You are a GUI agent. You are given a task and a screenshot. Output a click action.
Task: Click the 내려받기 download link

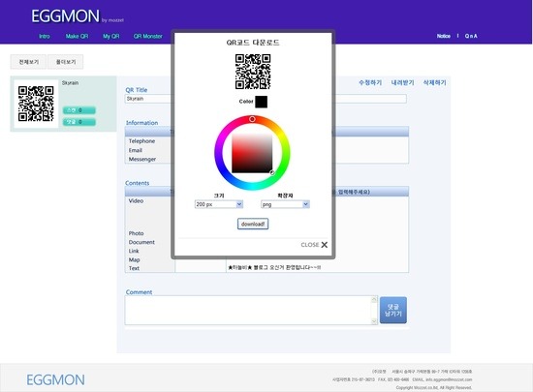pyautogui.click(x=402, y=82)
